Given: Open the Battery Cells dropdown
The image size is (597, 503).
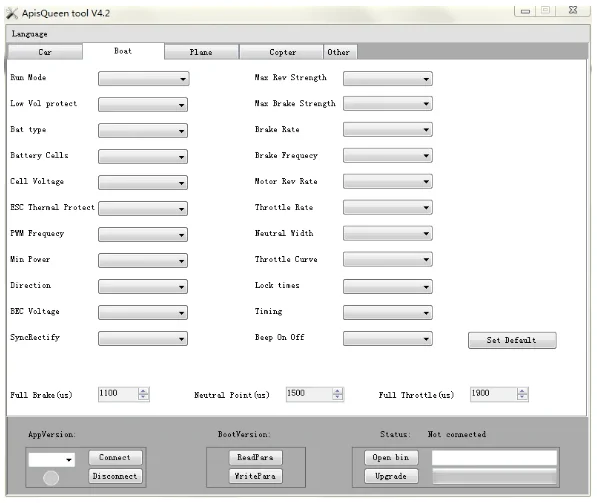Looking at the screenshot, I should (143, 156).
